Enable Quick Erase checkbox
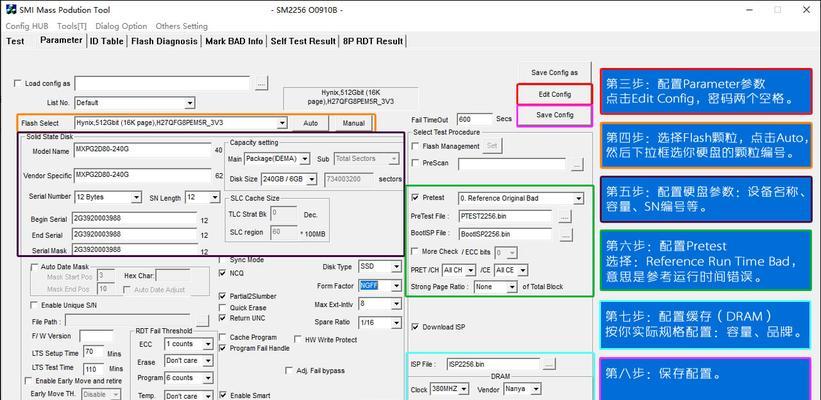This screenshot has width=821, height=400. pos(222,308)
